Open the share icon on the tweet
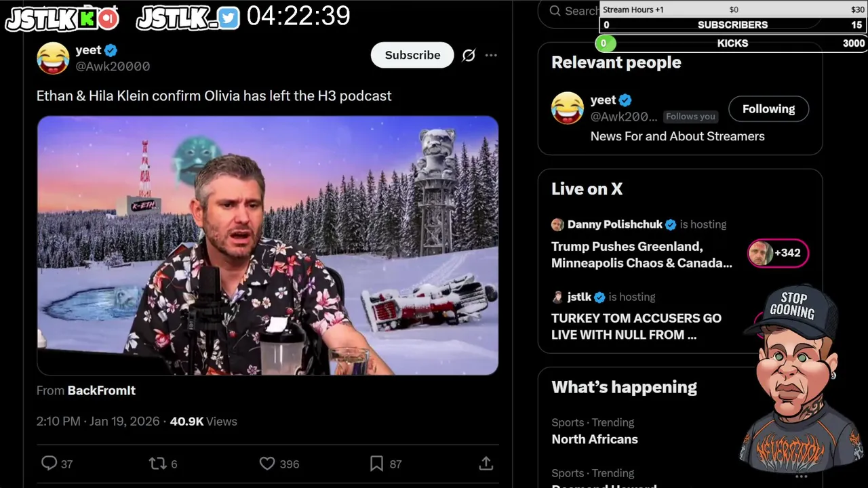The height and width of the screenshot is (488, 868). click(x=486, y=463)
